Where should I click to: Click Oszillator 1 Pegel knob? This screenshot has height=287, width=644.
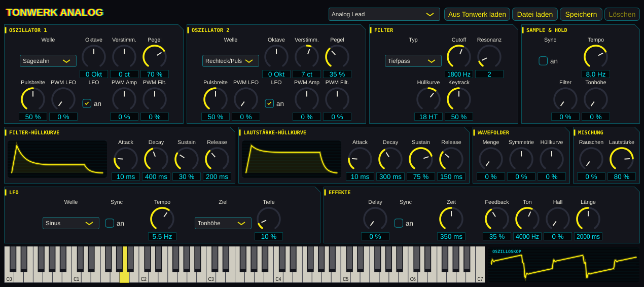click(x=155, y=57)
